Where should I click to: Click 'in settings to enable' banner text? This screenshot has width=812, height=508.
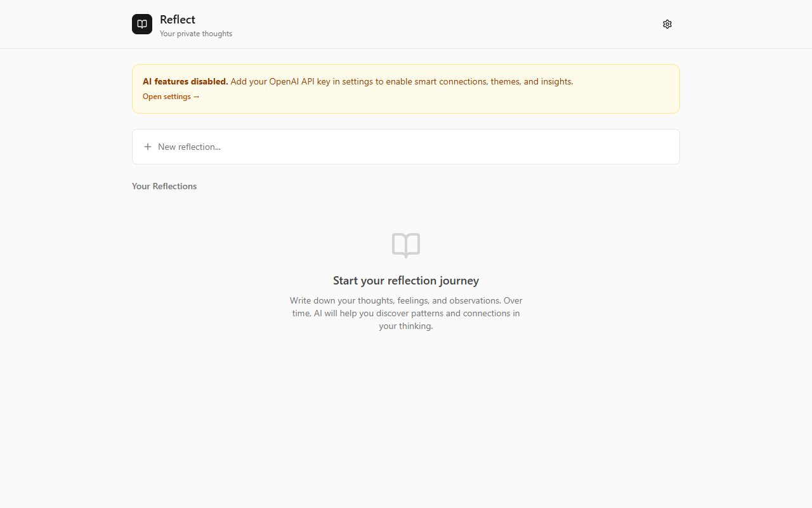point(373,81)
